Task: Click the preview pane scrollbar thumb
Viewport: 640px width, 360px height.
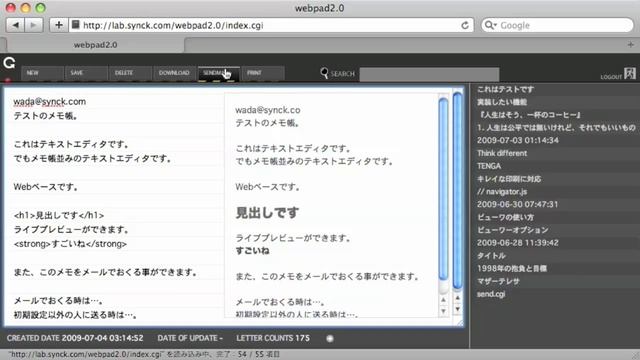Action: 443,190
